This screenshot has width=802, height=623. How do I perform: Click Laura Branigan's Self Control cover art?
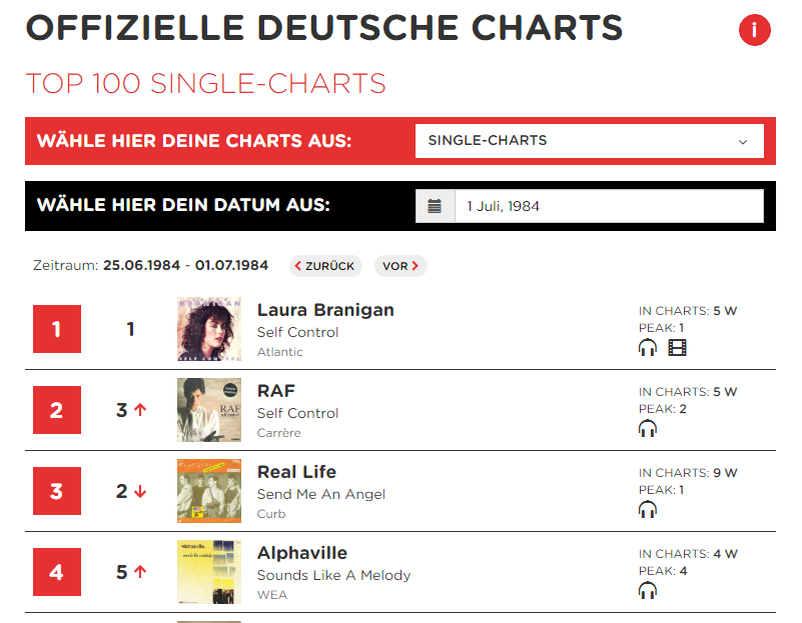(209, 329)
